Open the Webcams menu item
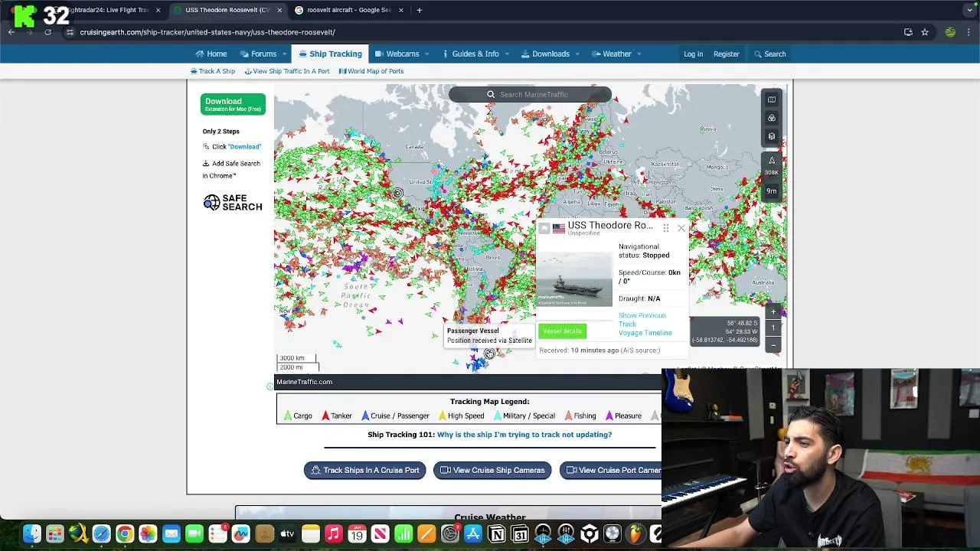 click(397, 54)
